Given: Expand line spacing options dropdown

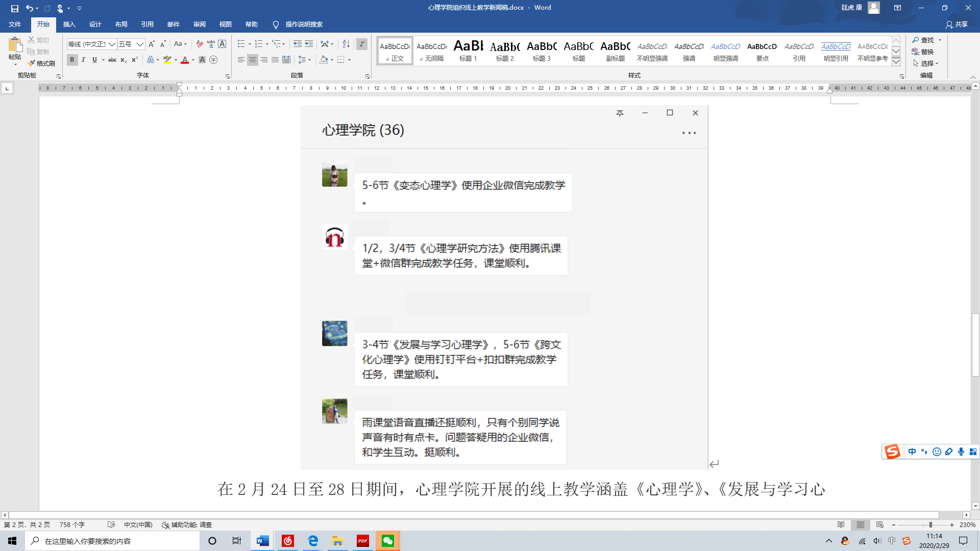Looking at the screenshot, I should [x=309, y=60].
